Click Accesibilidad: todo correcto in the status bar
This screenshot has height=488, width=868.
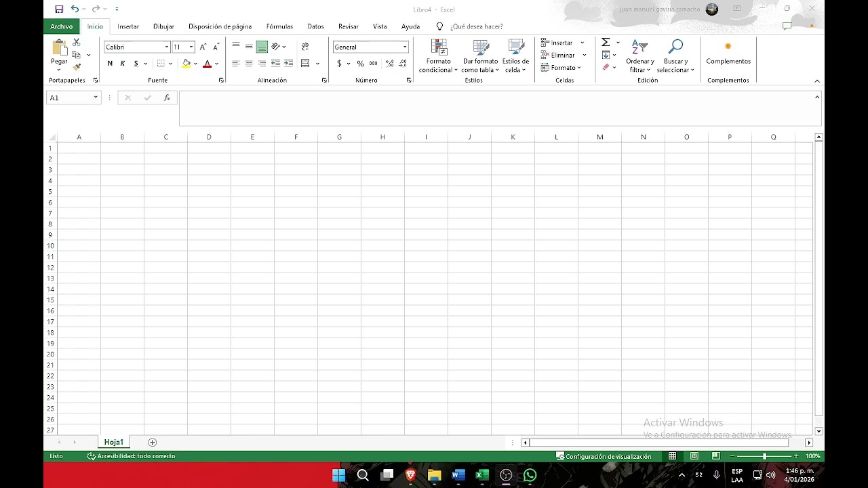point(131,456)
